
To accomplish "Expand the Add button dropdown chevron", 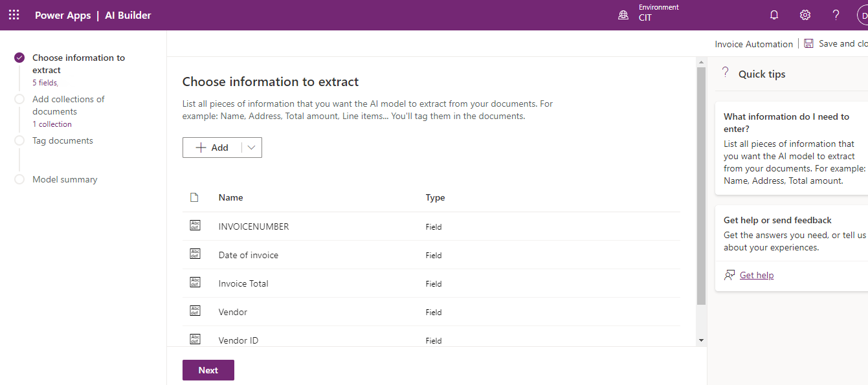I will pyautogui.click(x=252, y=148).
